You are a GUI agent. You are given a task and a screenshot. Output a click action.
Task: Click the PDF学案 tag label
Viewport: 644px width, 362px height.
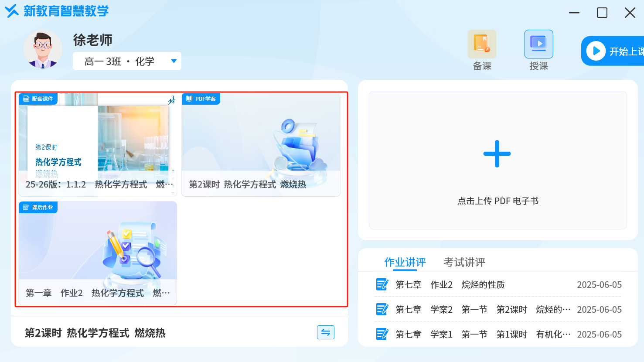(201, 99)
